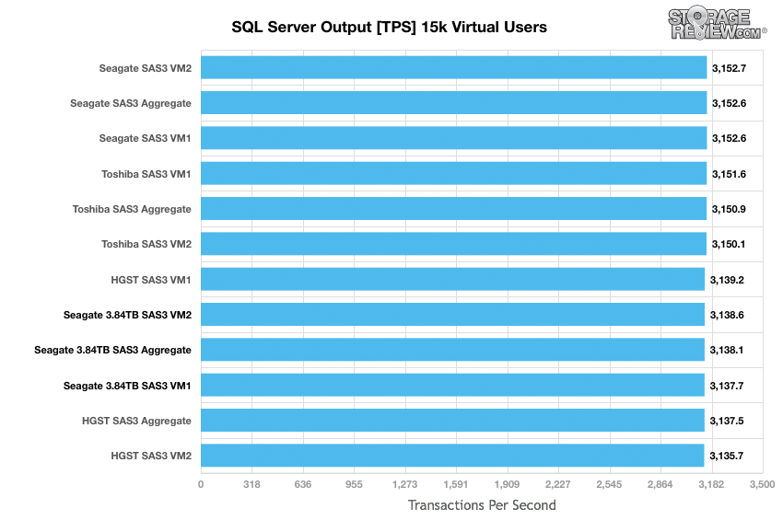Select the Toshiba SAS3 VM1 row label

pyautogui.click(x=146, y=174)
